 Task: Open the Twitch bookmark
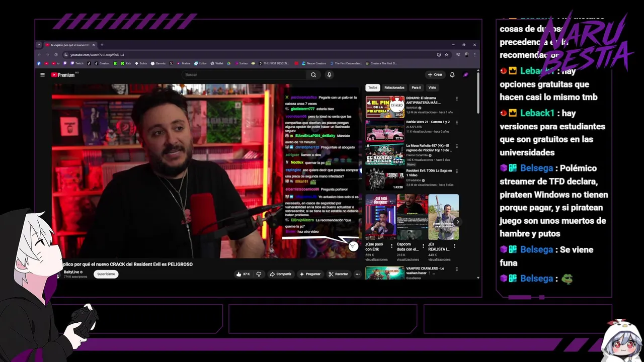coord(77,63)
